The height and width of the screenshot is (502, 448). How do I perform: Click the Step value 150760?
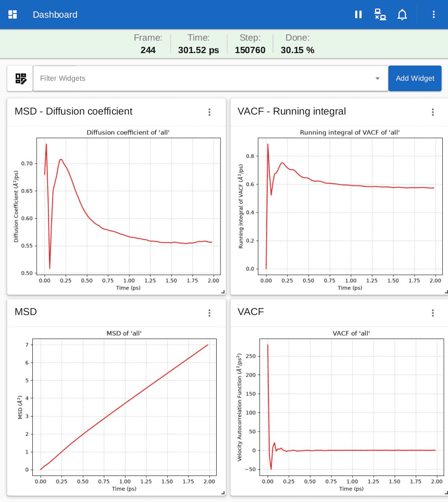click(250, 51)
